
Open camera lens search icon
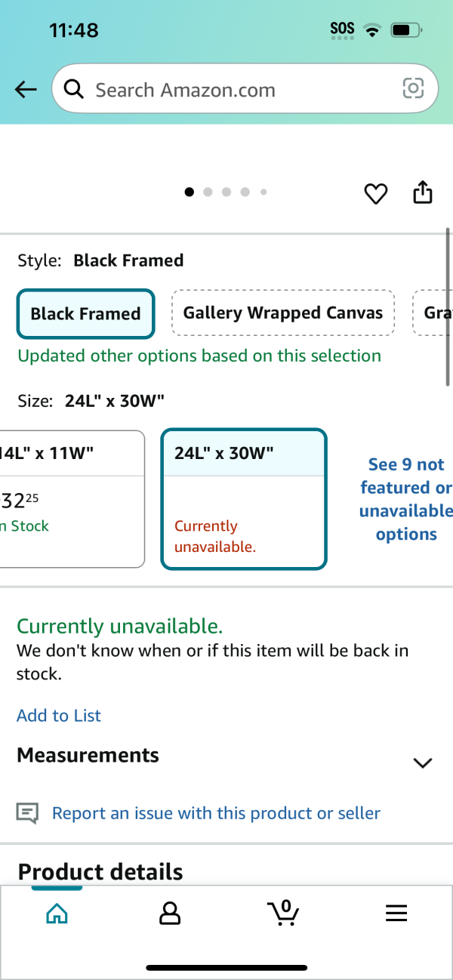413,89
